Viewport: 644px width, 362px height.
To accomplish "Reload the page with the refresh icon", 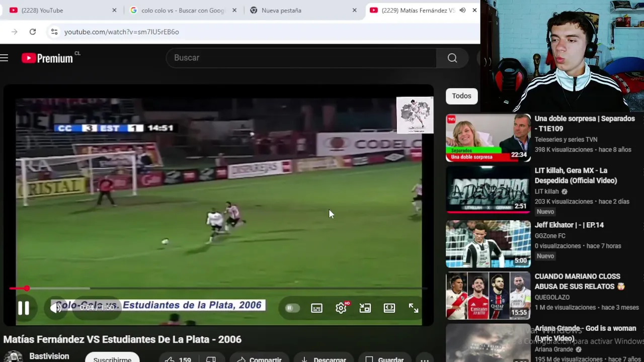I will pyautogui.click(x=33, y=32).
